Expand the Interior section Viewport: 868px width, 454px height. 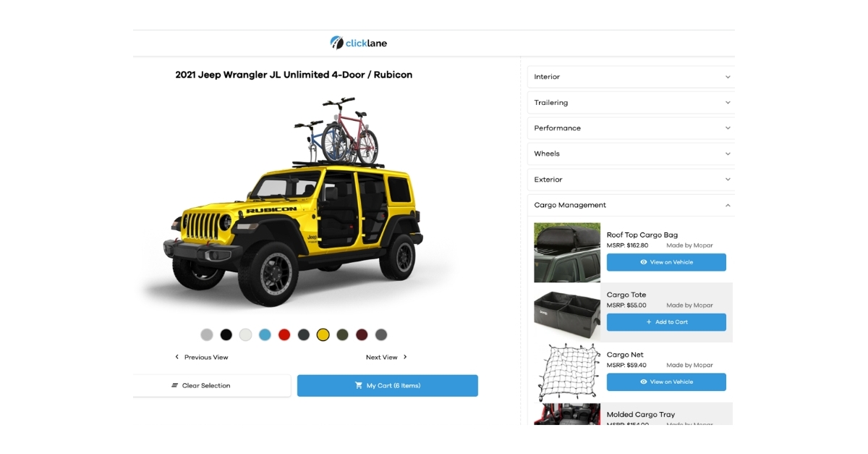click(631, 77)
